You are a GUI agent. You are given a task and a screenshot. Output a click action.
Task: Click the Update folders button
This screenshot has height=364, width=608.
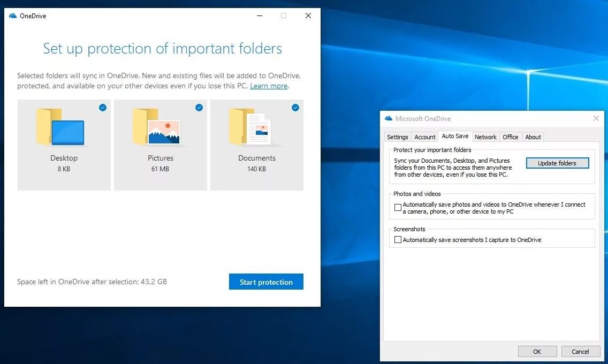point(557,163)
